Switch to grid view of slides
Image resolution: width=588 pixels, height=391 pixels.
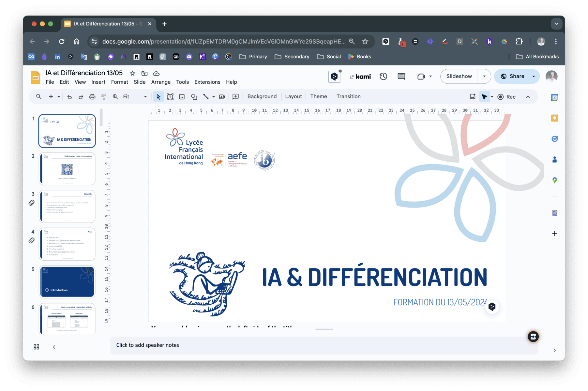click(37, 347)
